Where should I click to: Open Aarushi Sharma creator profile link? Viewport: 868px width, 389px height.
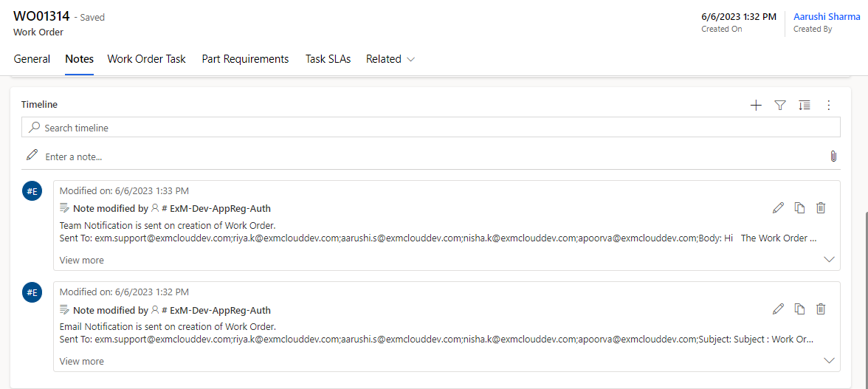tap(827, 16)
